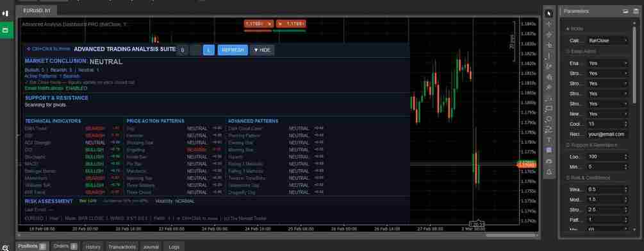
Task: Click the HIDE dashboard toggle button
Action: (262, 50)
